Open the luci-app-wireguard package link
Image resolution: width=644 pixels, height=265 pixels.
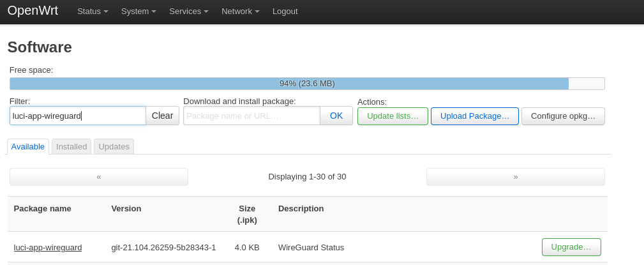(48, 247)
